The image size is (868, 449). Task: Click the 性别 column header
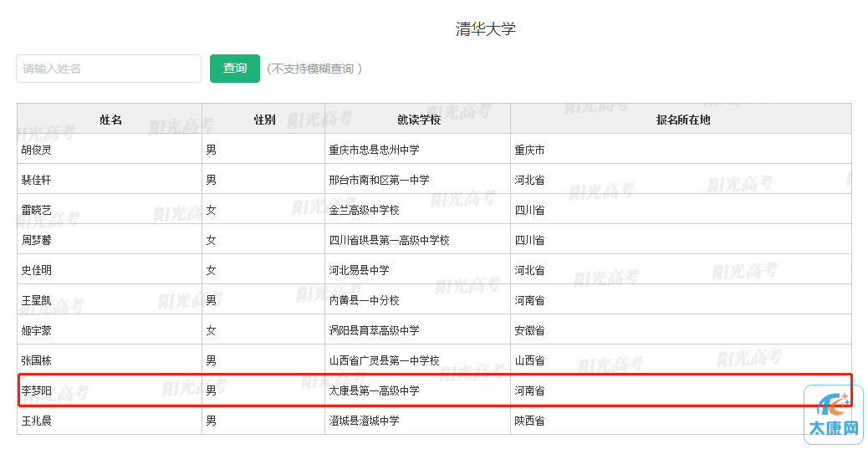264,120
